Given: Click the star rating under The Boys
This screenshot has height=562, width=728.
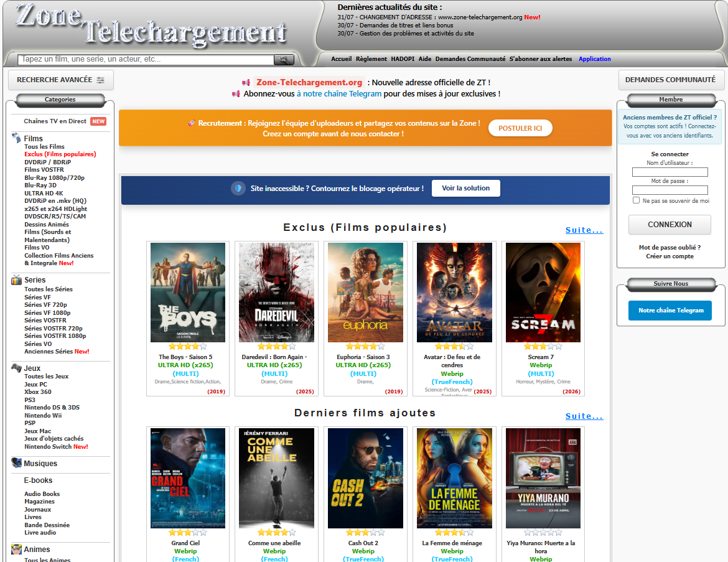Looking at the screenshot, I should [x=187, y=347].
